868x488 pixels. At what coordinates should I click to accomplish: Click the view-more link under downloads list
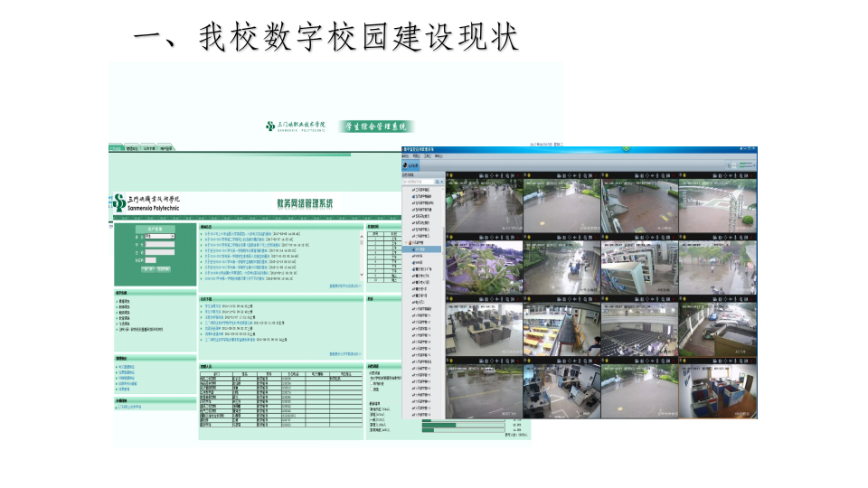pyautogui.click(x=345, y=353)
